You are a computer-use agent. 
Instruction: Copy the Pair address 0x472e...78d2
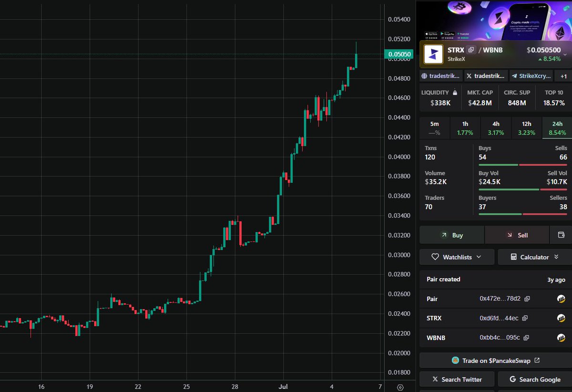(x=527, y=299)
